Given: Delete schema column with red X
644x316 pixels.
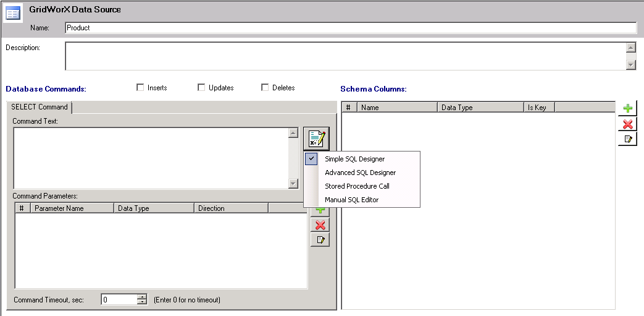Looking at the screenshot, I should click(x=627, y=124).
